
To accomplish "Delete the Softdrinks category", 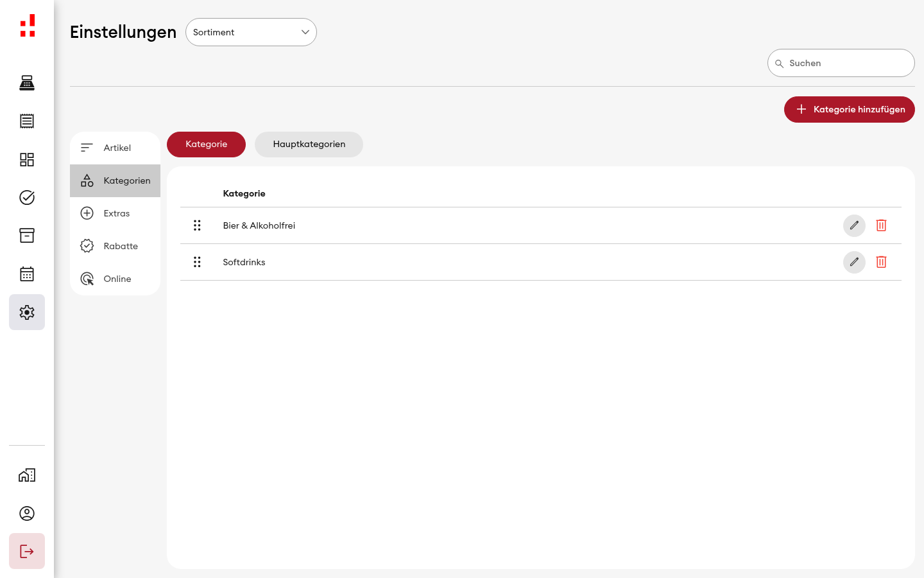I will pyautogui.click(x=881, y=262).
